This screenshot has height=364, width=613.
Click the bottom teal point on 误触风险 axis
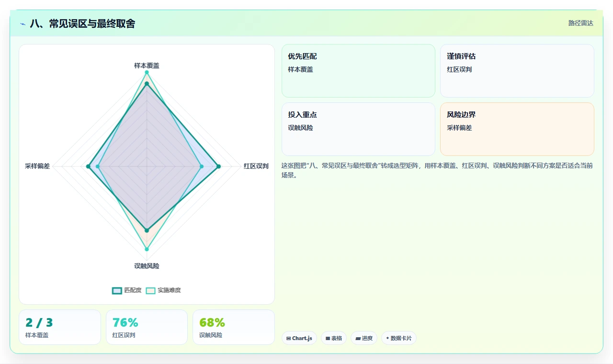[147, 249]
